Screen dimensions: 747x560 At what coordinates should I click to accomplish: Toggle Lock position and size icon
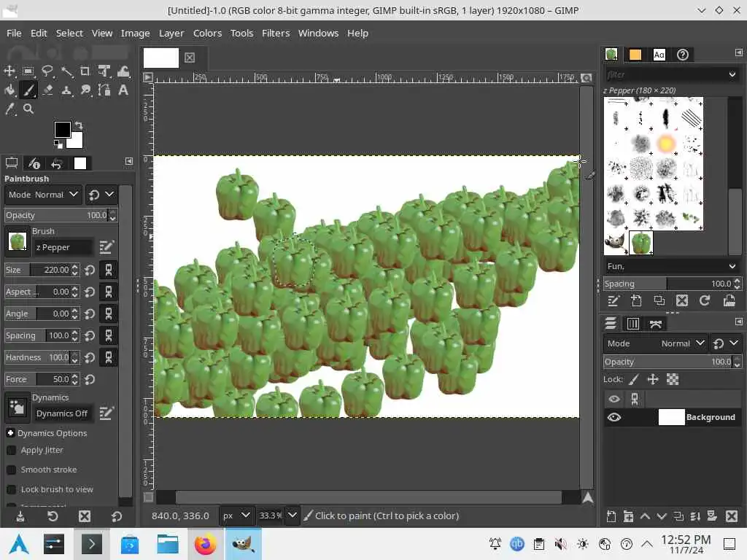(x=653, y=379)
